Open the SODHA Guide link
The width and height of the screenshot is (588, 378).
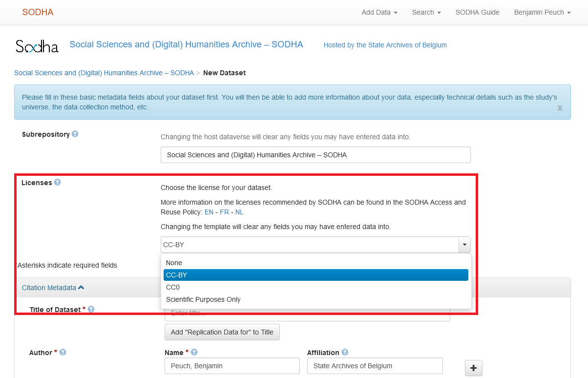478,12
